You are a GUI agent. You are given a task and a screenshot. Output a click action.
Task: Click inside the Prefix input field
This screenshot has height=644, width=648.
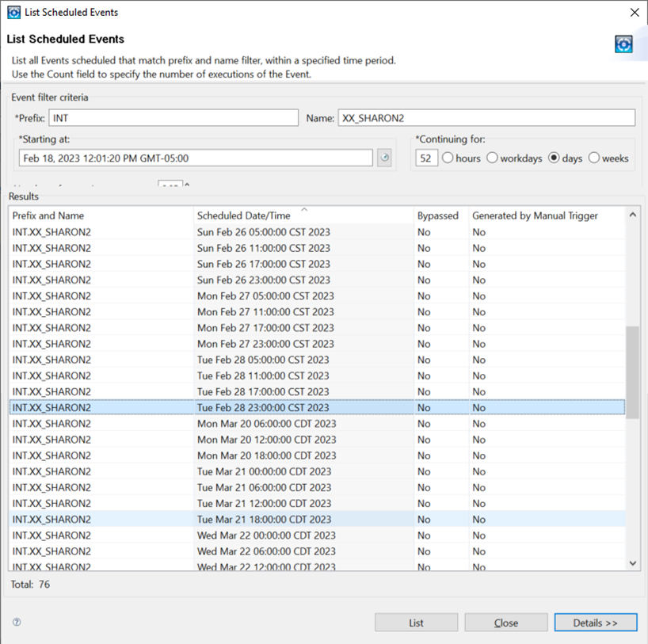click(x=174, y=117)
